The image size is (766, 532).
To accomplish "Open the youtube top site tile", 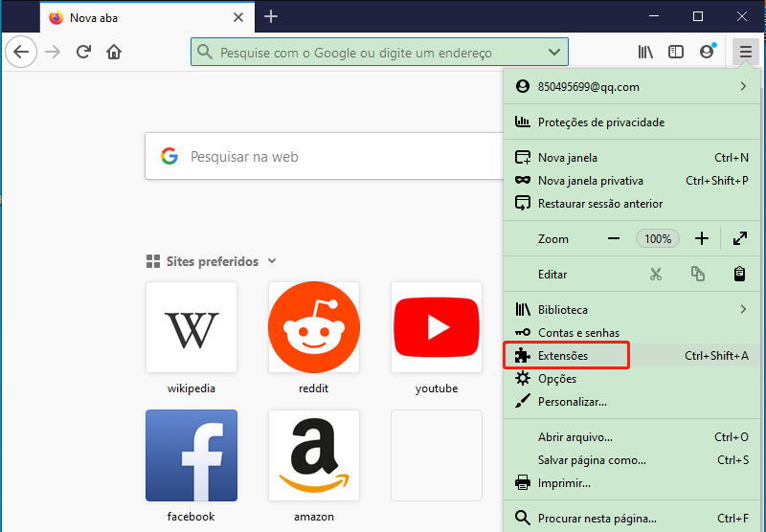I will pyautogui.click(x=437, y=327).
